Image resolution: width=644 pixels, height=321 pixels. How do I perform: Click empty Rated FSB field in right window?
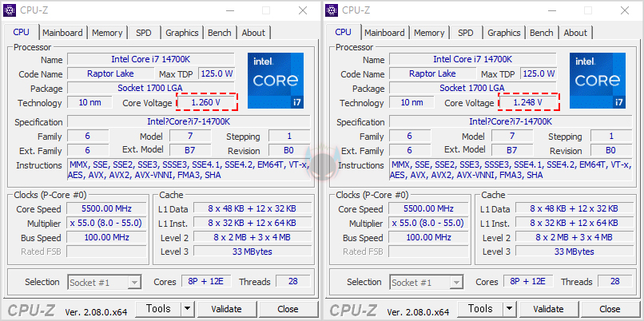[428, 252]
